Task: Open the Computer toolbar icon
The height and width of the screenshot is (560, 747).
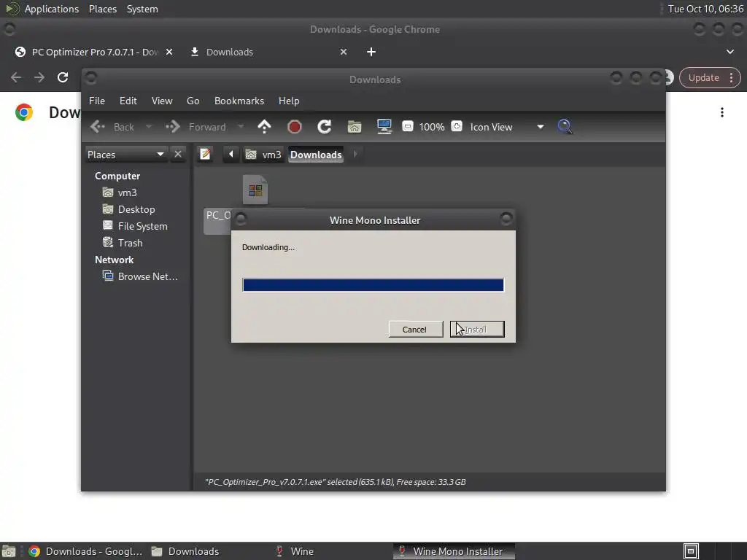Action: 384,127
